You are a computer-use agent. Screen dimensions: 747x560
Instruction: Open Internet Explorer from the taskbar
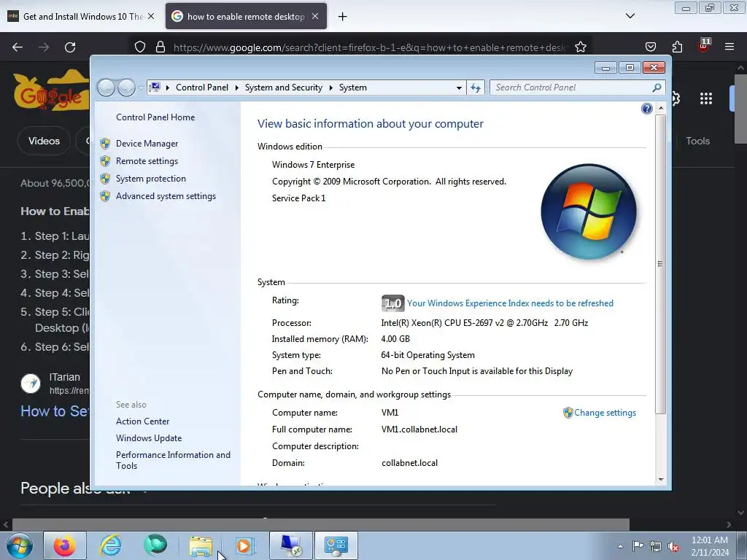tap(110, 545)
